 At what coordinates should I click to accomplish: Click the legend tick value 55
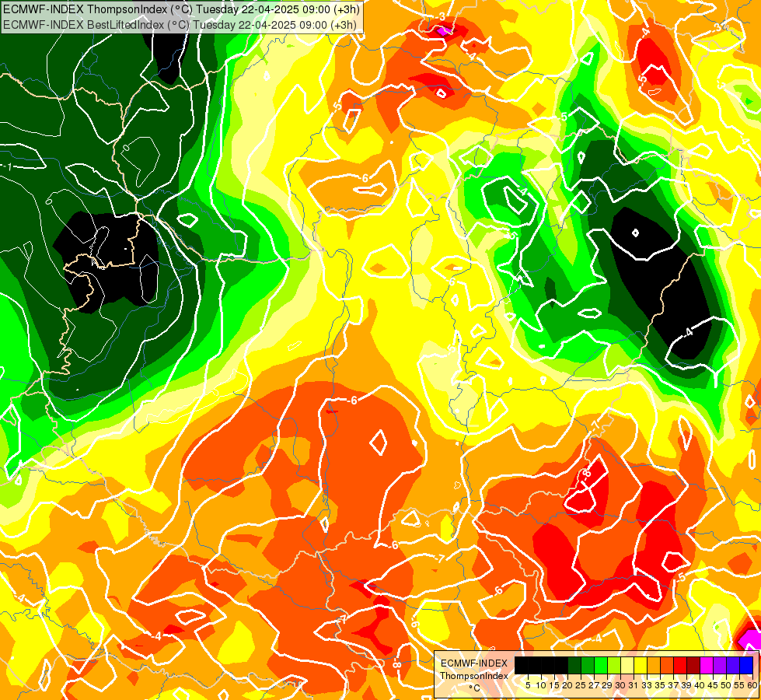pyautogui.click(x=740, y=685)
